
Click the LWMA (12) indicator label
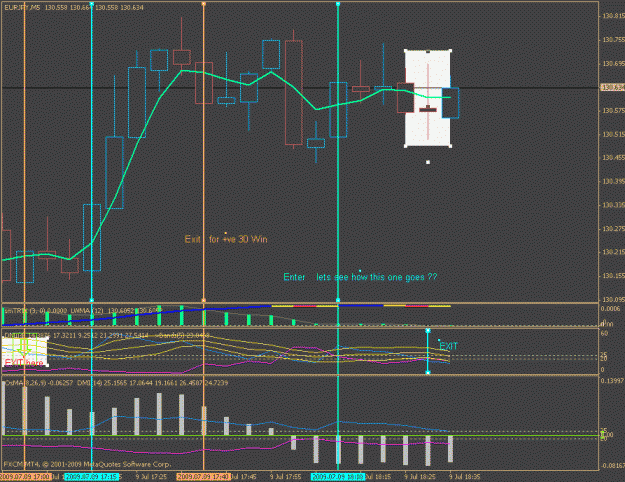(88, 311)
